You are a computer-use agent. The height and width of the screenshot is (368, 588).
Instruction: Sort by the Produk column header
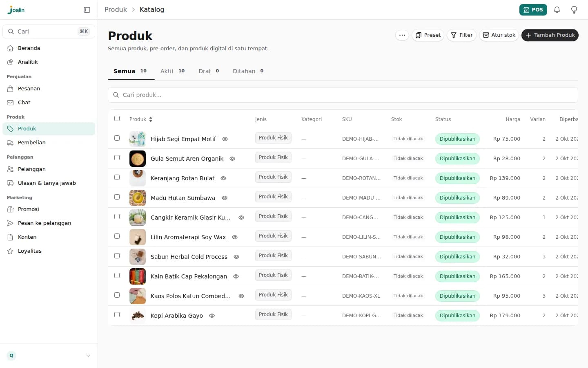point(141,119)
